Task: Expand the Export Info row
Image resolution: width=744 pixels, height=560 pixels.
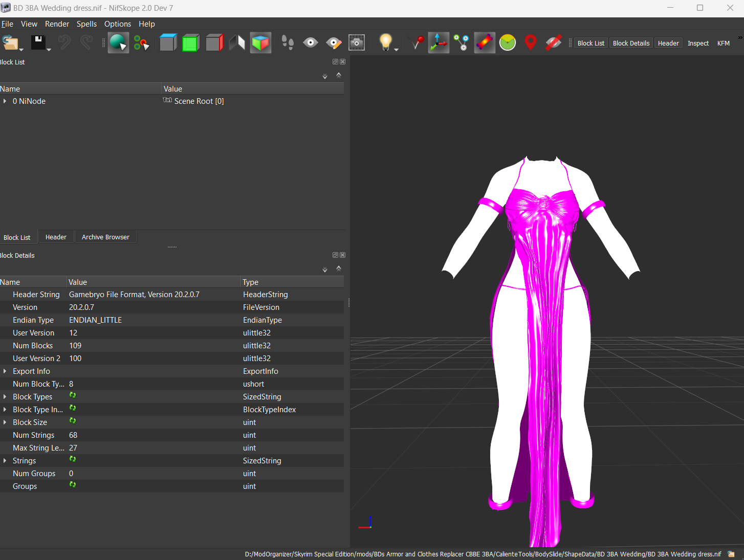Action: pyautogui.click(x=5, y=371)
